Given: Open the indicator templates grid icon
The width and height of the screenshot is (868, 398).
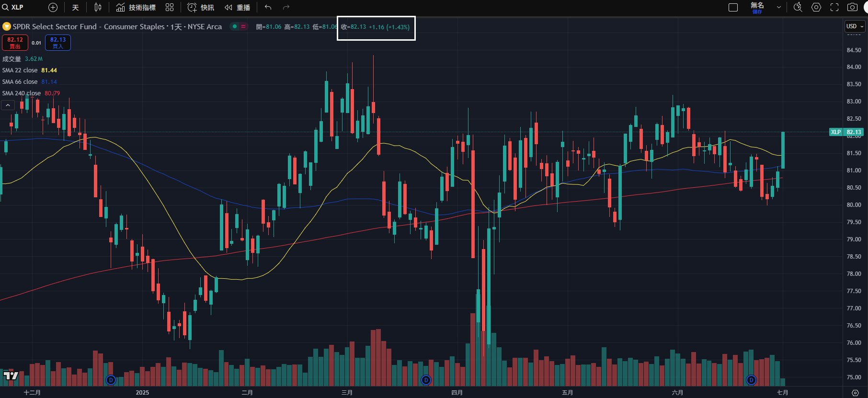Looking at the screenshot, I should pyautogui.click(x=170, y=7).
